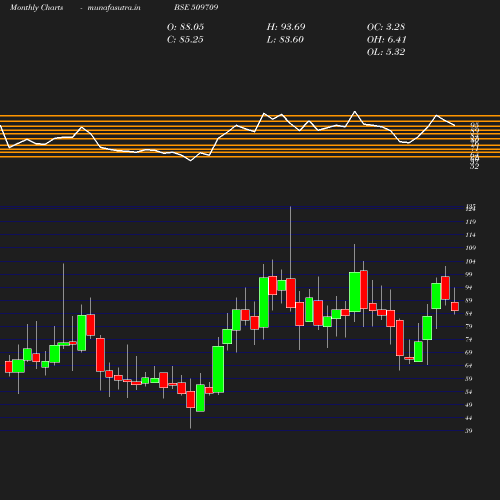Image resolution: width=500 pixels, height=500 pixels.
Task: Click the 'Monthly Charts' title text
Action: point(37,8)
